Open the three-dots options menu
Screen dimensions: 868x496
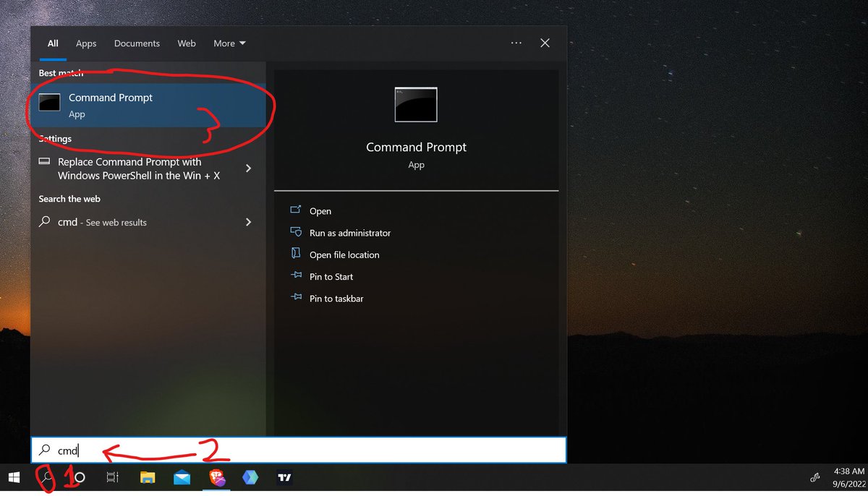coord(516,43)
